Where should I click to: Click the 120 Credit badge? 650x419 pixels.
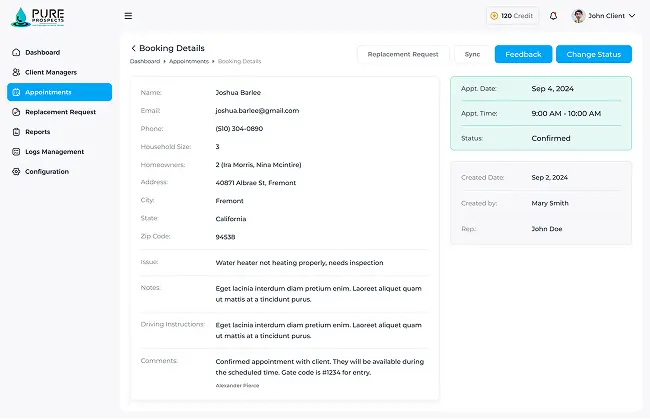(511, 16)
